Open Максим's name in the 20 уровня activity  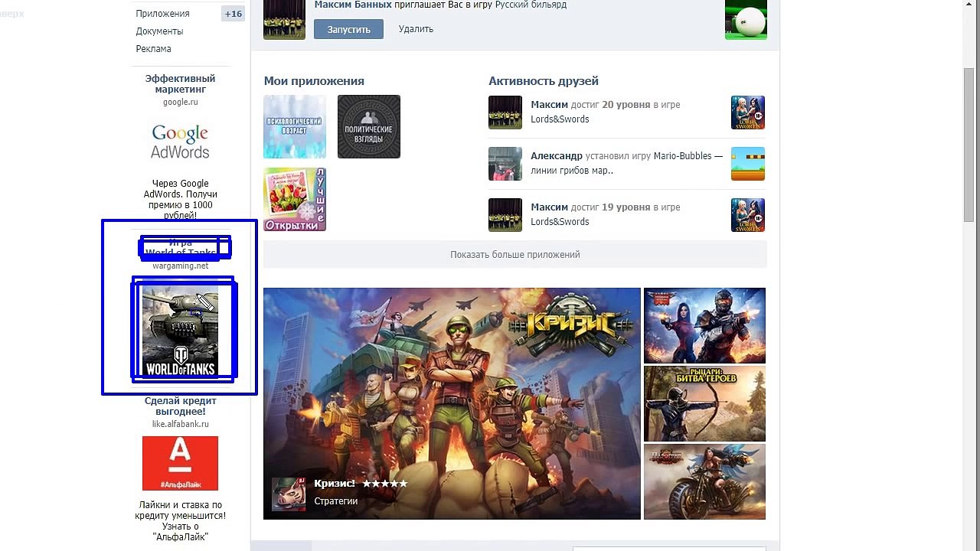click(549, 105)
